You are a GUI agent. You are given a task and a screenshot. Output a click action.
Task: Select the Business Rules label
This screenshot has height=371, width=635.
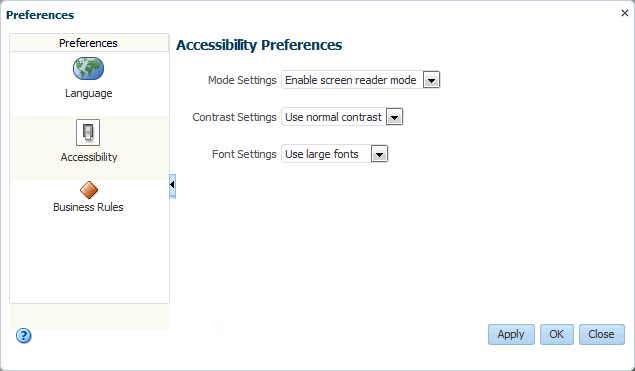(x=88, y=207)
